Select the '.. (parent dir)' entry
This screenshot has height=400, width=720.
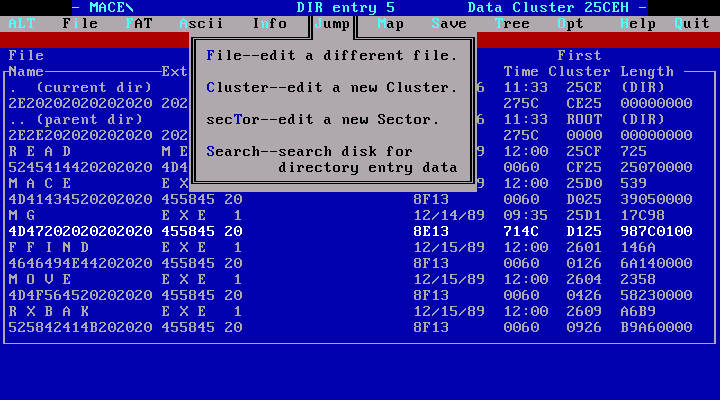76,119
